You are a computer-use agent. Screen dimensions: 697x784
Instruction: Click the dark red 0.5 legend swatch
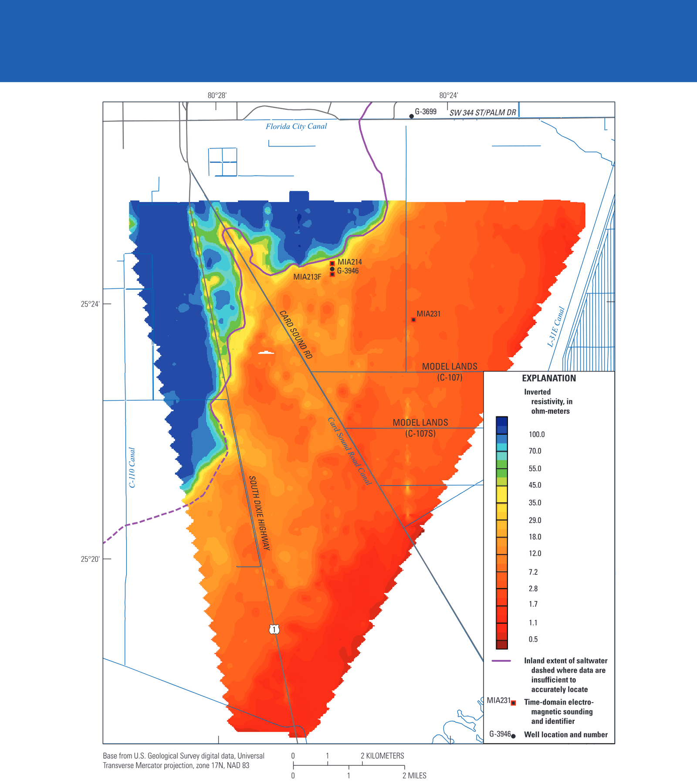pos(501,645)
